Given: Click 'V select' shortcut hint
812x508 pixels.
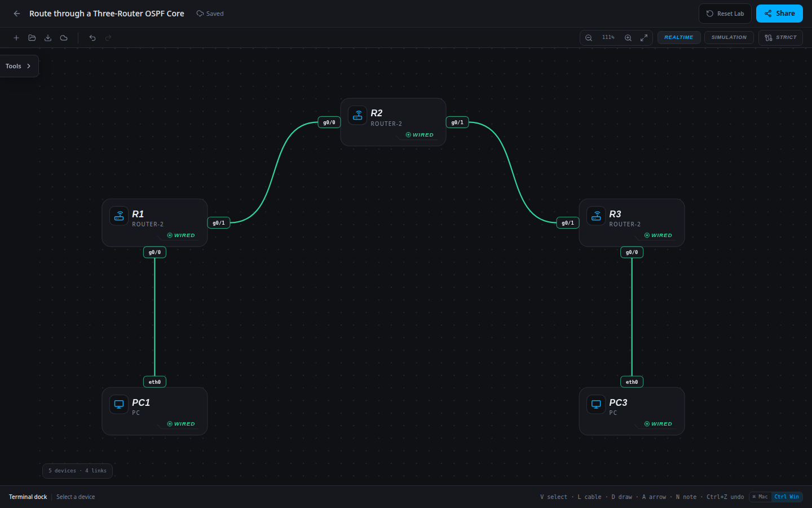Looking at the screenshot, I should point(554,497).
